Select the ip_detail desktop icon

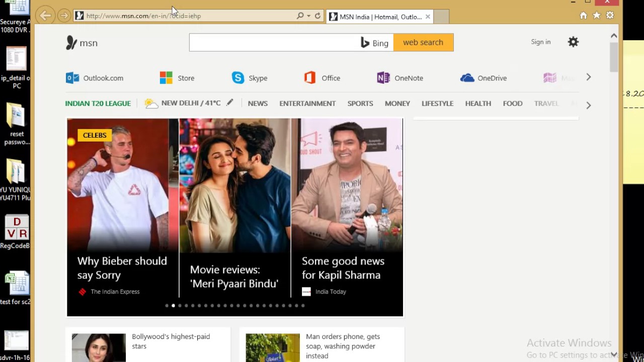coord(15,67)
